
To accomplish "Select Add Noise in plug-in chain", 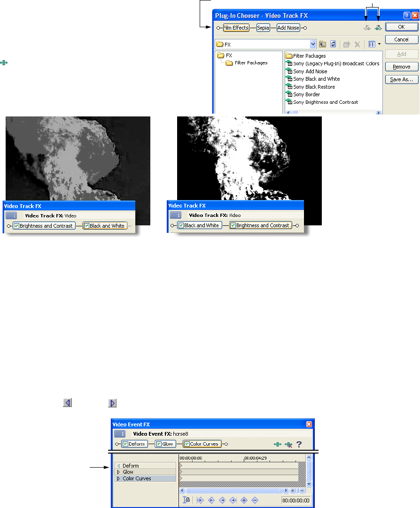I will [x=288, y=28].
